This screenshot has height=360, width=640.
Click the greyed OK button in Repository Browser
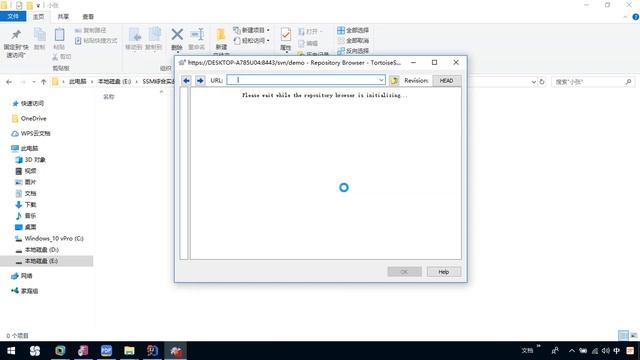[404, 272]
